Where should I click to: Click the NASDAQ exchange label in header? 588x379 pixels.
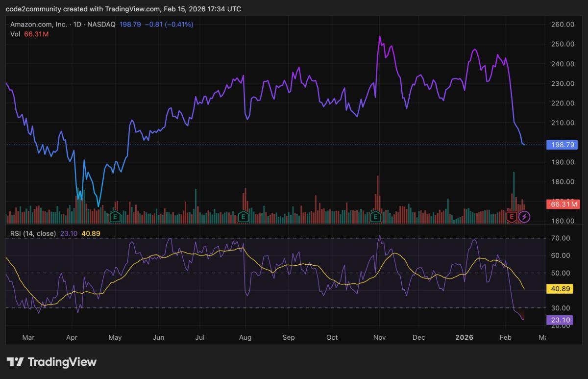click(103, 24)
